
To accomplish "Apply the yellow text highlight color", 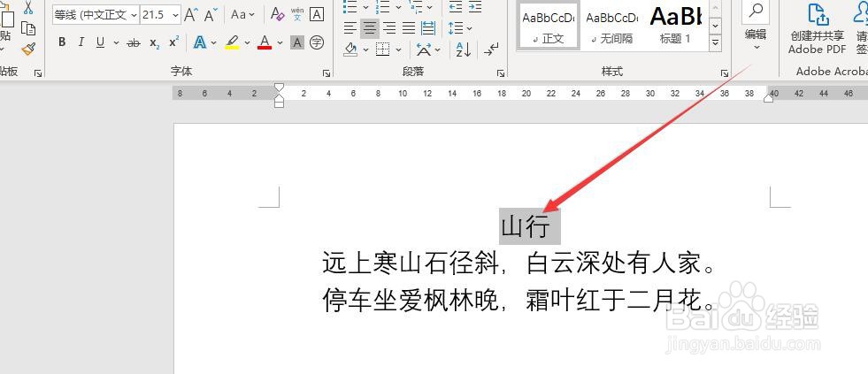I will (232, 42).
